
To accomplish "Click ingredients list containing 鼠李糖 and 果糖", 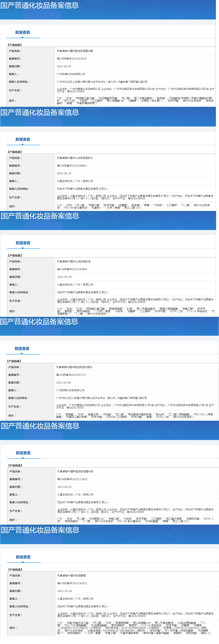I will click(x=133, y=206).
